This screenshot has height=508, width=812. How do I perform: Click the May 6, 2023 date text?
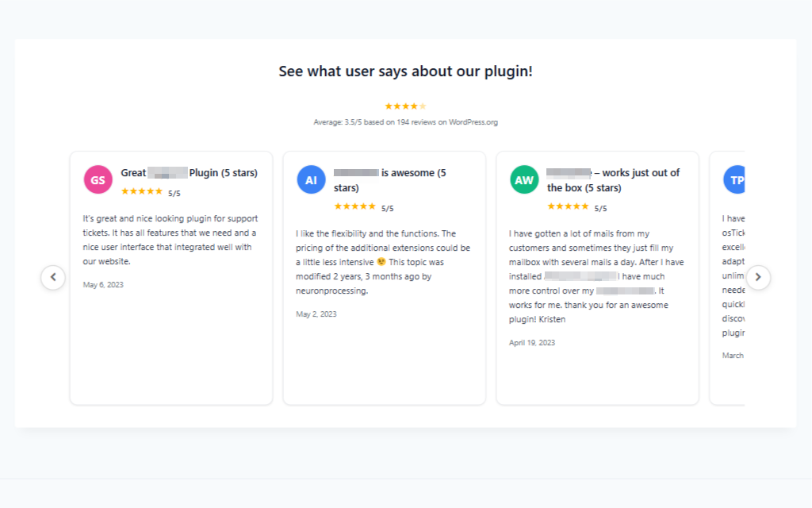[x=102, y=284]
